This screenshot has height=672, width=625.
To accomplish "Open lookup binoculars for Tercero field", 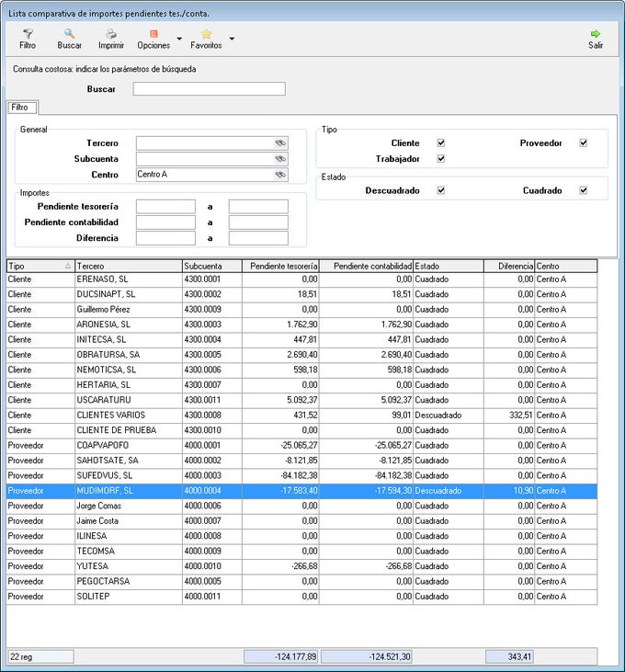I will [x=280, y=143].
